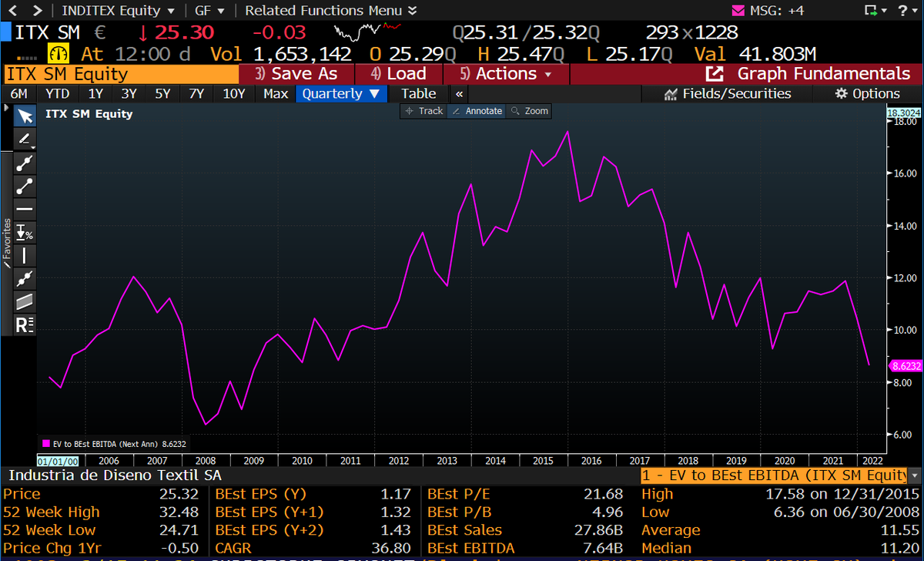Click the Load button
The width and height of the screenshot is (924, 561).
tap(399, 74)
